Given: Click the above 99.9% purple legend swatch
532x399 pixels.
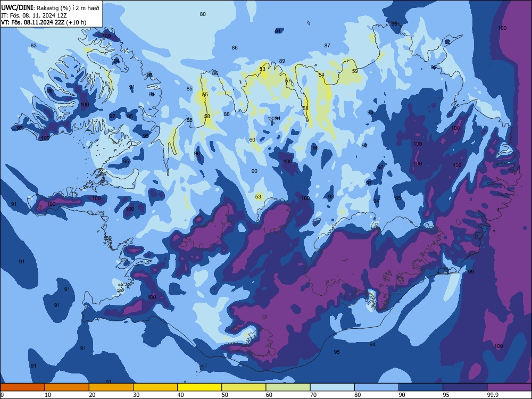Looking at the screenshot, I should pos(509,387).
